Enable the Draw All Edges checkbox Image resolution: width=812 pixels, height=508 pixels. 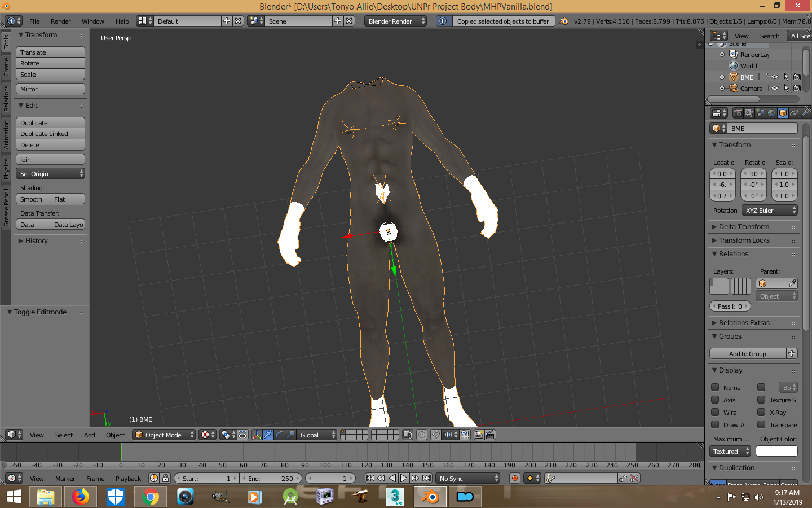click(715, 424)
